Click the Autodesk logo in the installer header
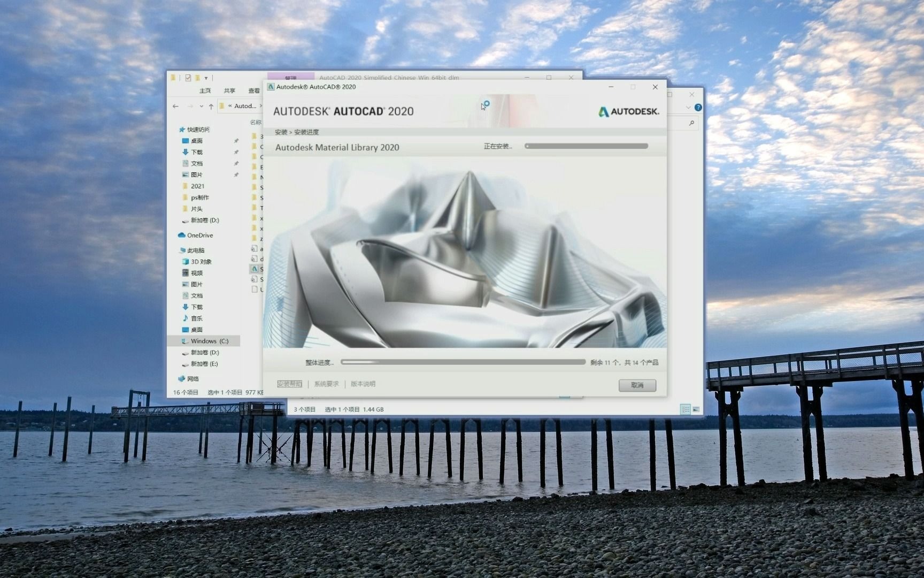The image size is (924, 578). click(628, 111)
